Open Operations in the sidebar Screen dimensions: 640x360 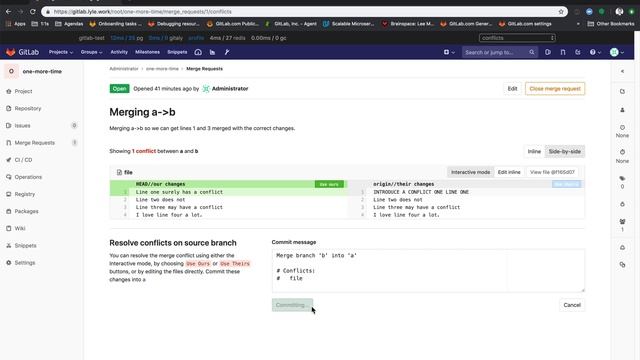click(28, 177)
